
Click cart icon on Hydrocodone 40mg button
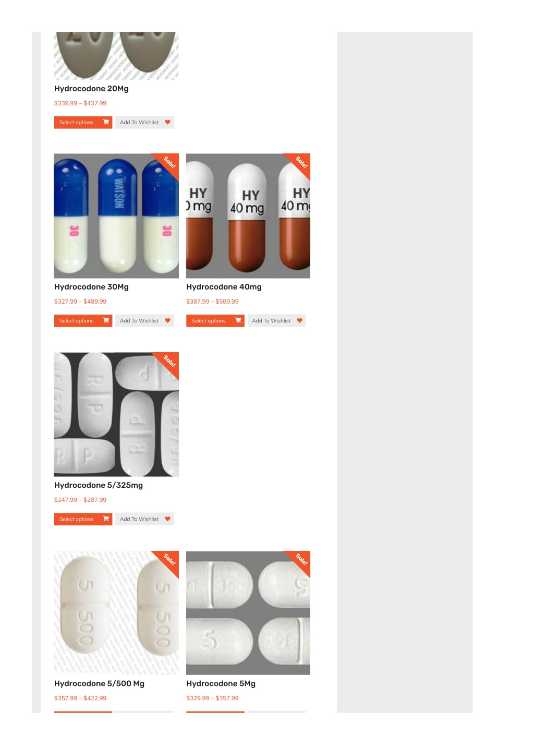pos(238,320)
